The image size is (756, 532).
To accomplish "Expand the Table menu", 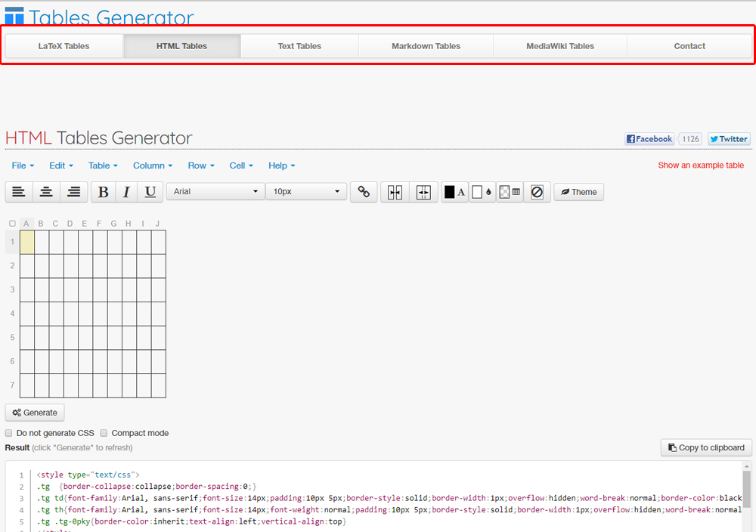I will [x=103, y=165].
